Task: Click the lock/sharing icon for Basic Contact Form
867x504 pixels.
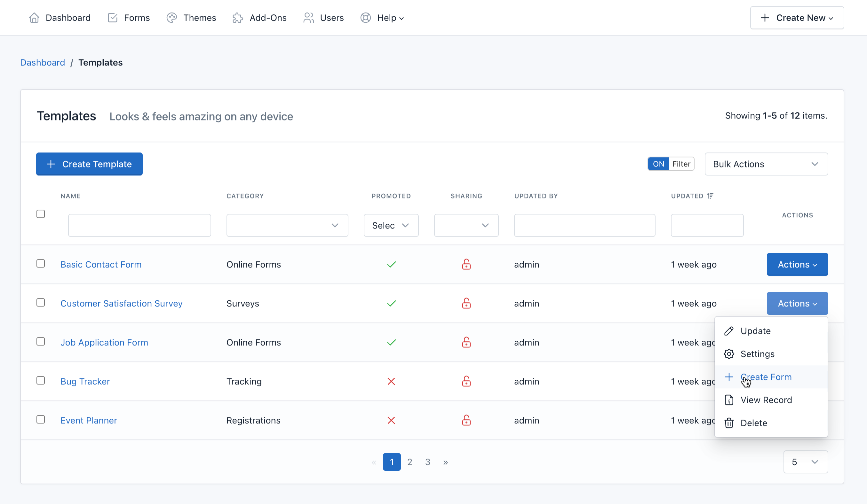Action: pos(465,264)
